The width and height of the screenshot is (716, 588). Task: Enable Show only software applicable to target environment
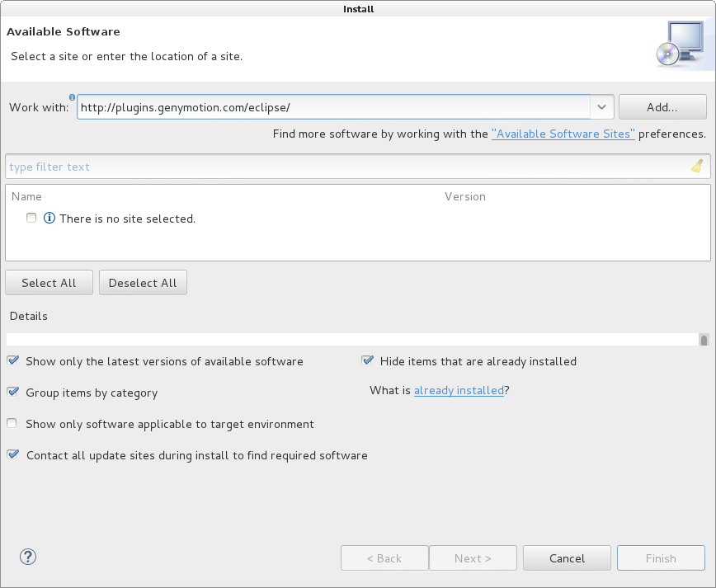12,423
